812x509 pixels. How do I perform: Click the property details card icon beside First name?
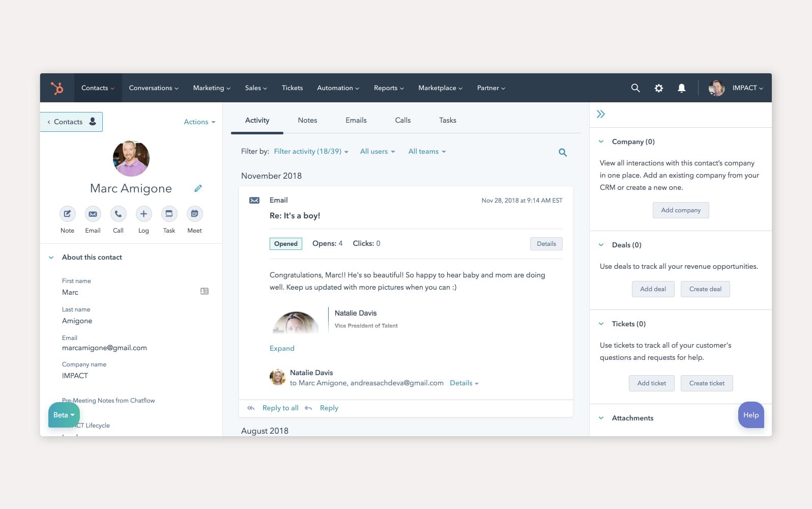pos(205,291)
